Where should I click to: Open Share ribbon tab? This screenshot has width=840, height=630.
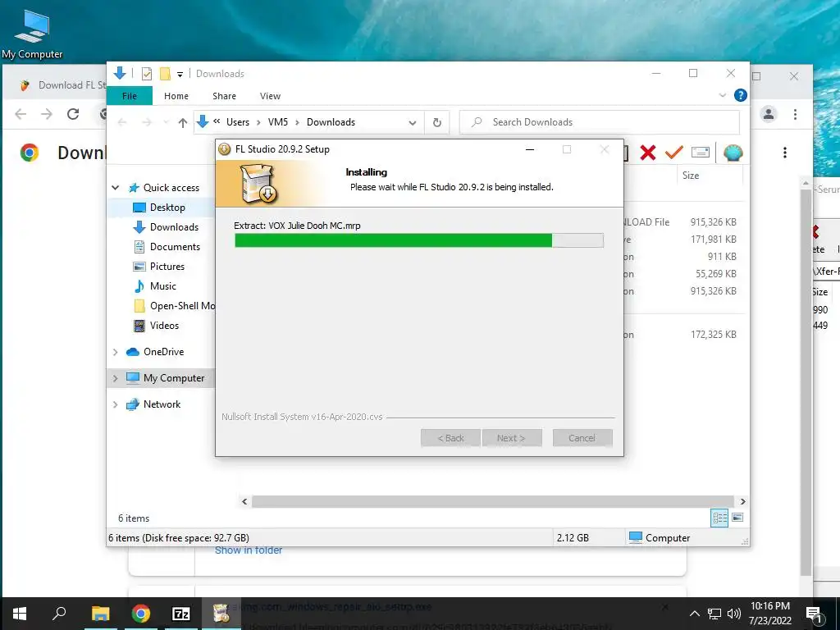point(224,96)
